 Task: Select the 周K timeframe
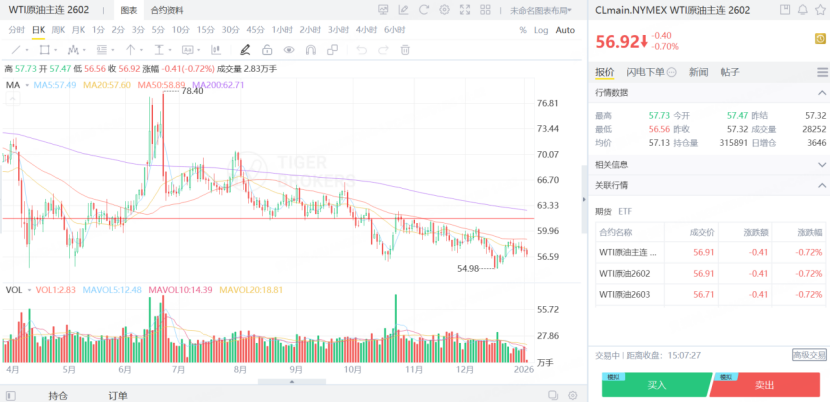[58, 30]
